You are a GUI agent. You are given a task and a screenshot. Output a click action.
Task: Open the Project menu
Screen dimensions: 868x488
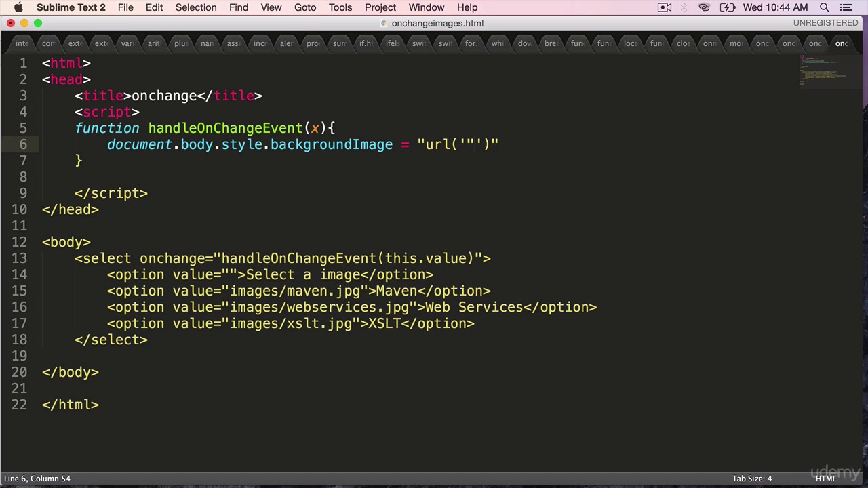pyautogui.click(x=380, y=7)
